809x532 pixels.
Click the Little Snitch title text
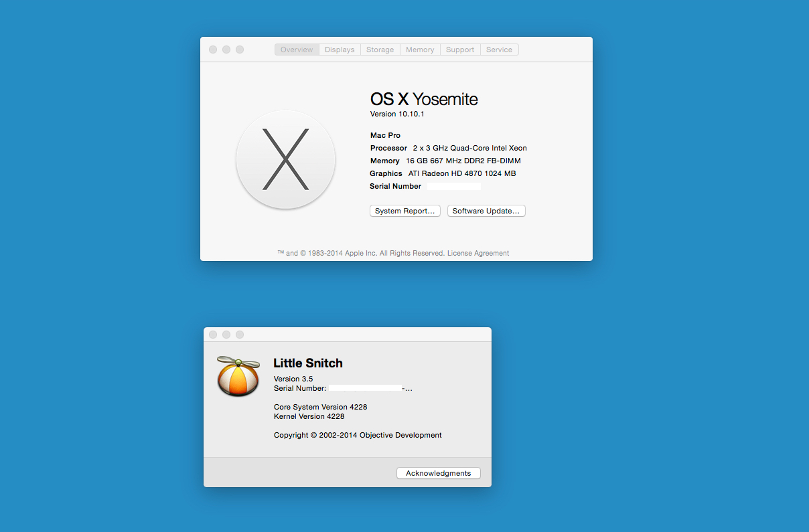308,363
